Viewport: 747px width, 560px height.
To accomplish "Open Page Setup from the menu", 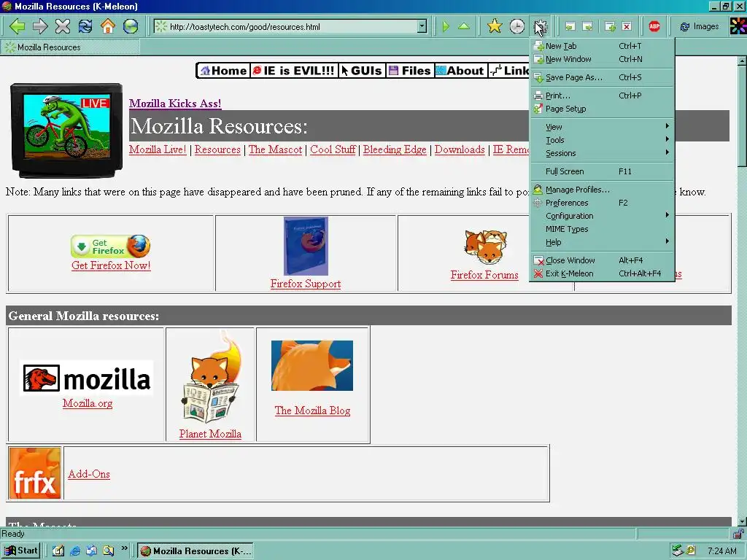I will [602, 109].
